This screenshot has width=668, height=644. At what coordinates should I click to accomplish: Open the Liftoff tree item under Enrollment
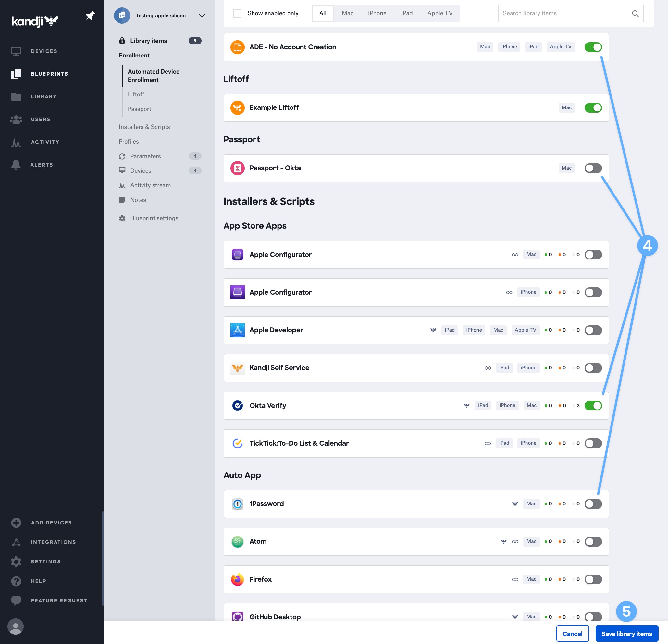(136, 94)
